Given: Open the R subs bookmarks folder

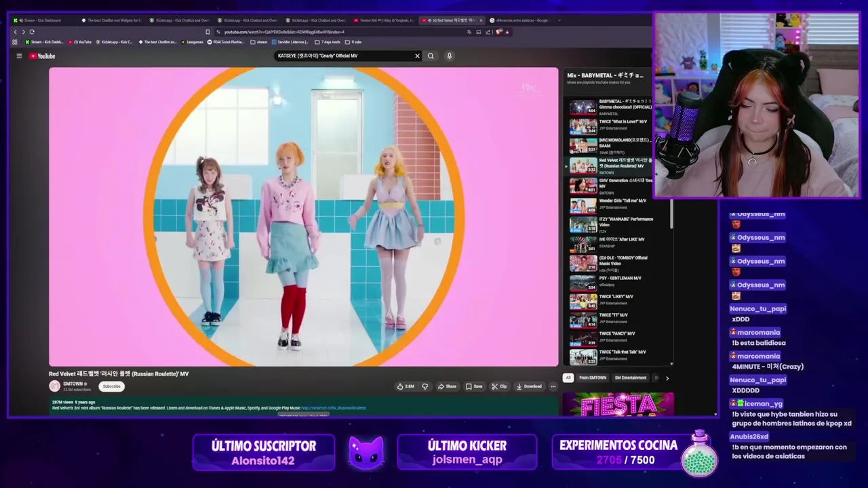Looking at the screenshot, I should click(x=353, y=42).
